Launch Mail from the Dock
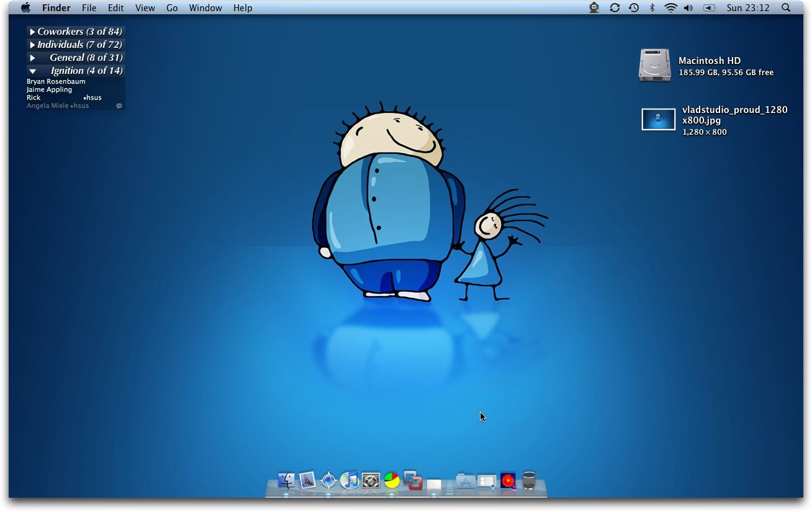This screenshot has height=512, width=812. click(x=307, y=480)
